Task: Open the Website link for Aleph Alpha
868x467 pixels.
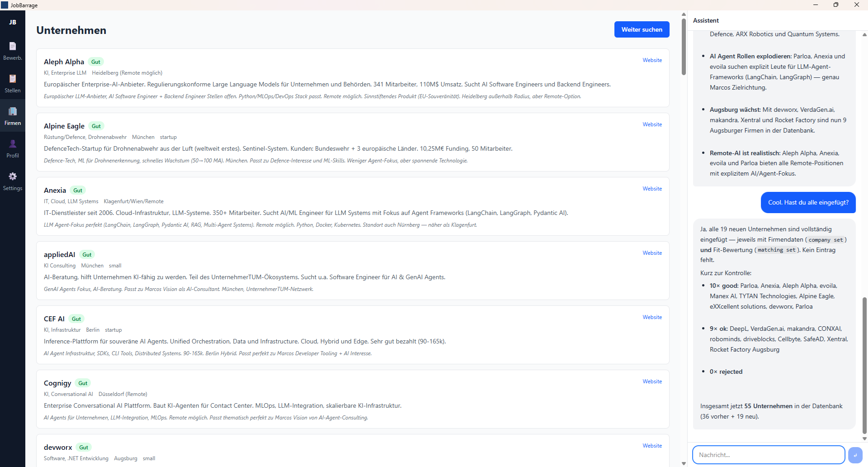Action: tap(652, 60)
